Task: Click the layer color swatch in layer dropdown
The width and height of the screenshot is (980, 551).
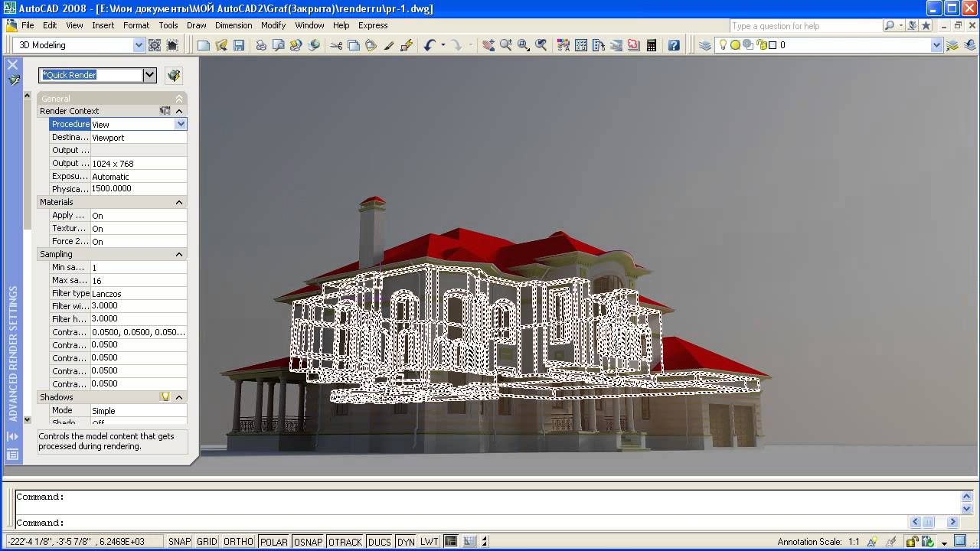Action: 773,45
